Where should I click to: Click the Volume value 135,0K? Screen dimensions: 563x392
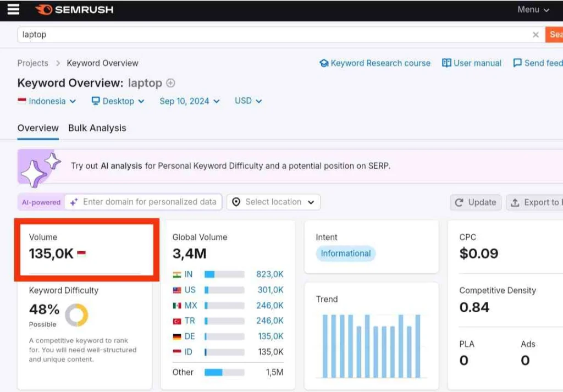point(51,253)
